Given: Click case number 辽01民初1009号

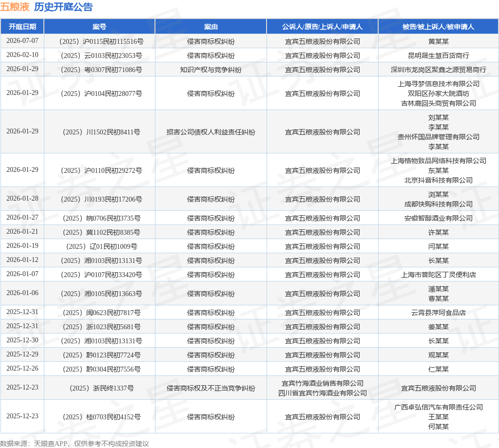Looking at the screenshot, I should coord(101,246).
